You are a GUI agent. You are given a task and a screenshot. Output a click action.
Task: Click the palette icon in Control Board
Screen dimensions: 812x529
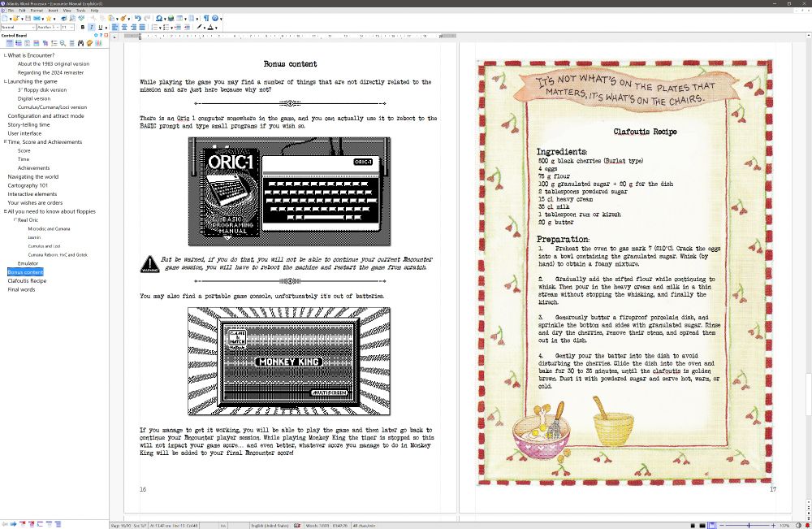89,44
